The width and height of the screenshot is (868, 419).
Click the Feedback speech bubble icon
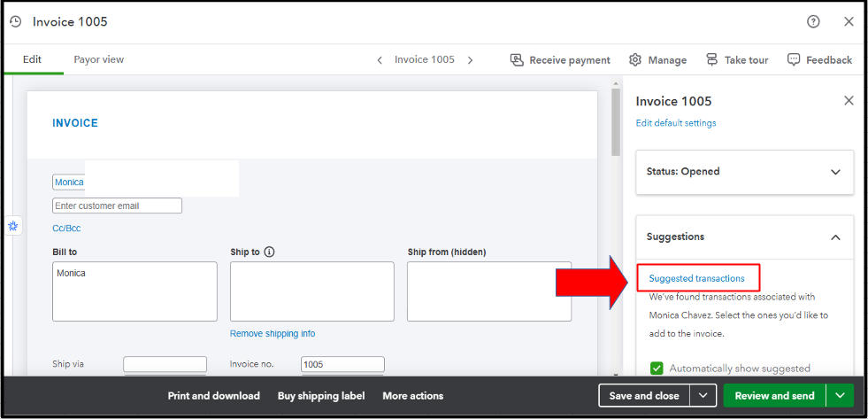point(794,60)
